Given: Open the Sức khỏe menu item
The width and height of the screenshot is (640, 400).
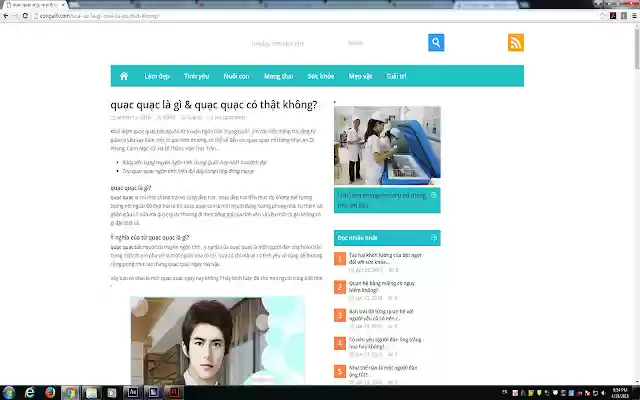Looking at the screenshot, I should tap(321, 76).
